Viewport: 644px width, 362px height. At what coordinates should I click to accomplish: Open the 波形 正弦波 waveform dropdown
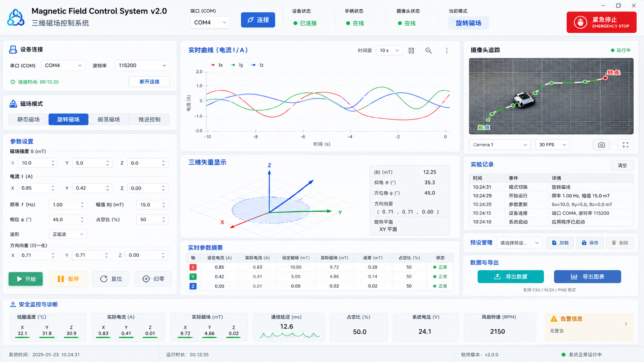[x=67, y=234]
